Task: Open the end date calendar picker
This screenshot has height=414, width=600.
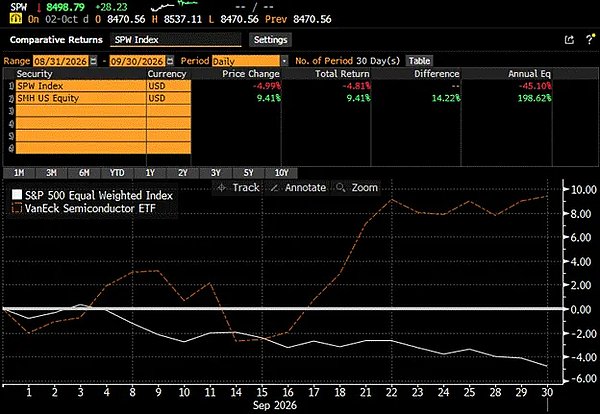Action: pyautogui.click(x=170, y=61)
